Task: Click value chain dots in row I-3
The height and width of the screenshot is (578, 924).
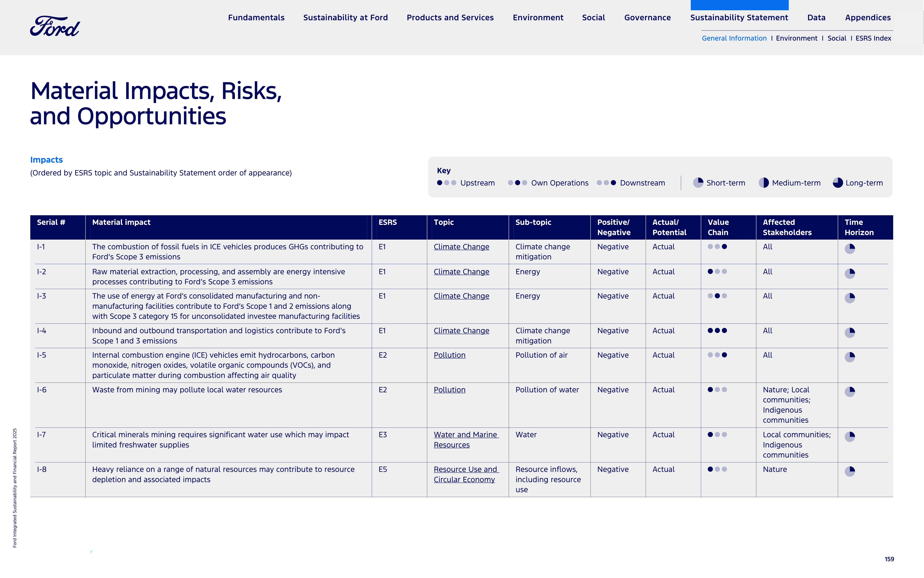Action: (x=717, y=296)
